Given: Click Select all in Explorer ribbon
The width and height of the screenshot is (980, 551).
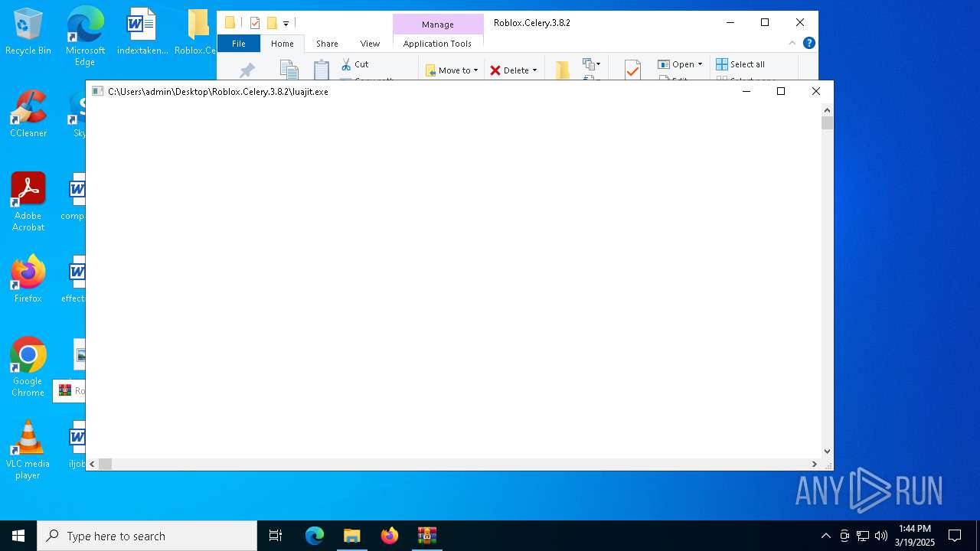Looking at the screenshot, I should tap(740, 64).
